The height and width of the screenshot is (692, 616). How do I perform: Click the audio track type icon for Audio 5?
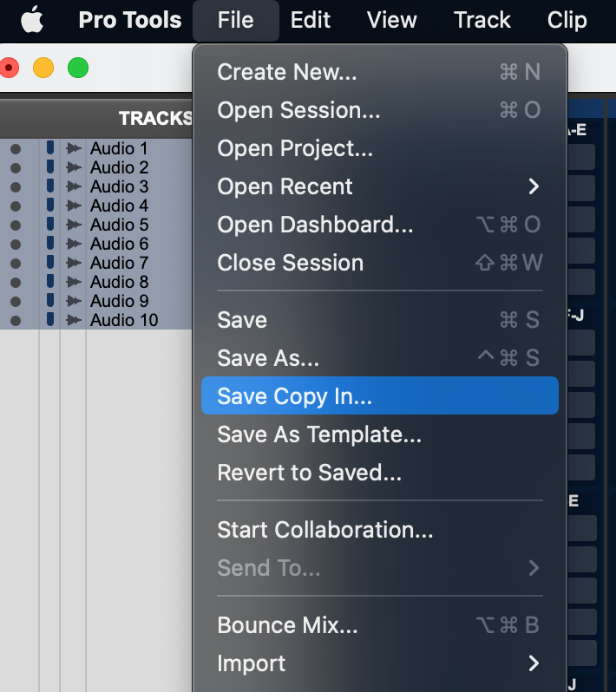pos(74,225)
